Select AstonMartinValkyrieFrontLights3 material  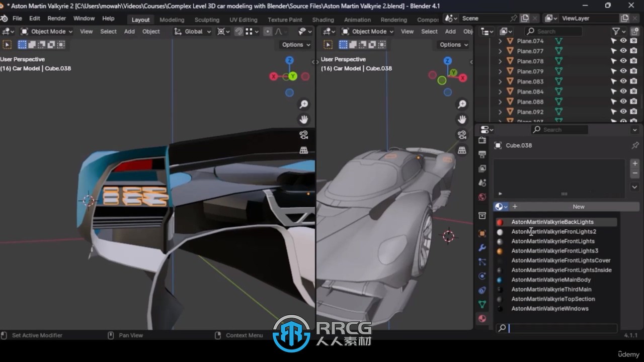tap(556, 251)
